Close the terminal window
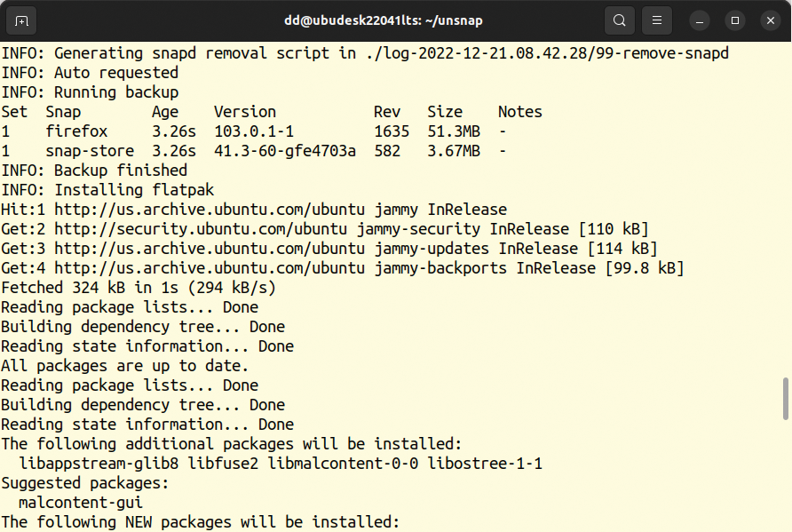This screenshot has height=532, width=792. click(771, 20)
